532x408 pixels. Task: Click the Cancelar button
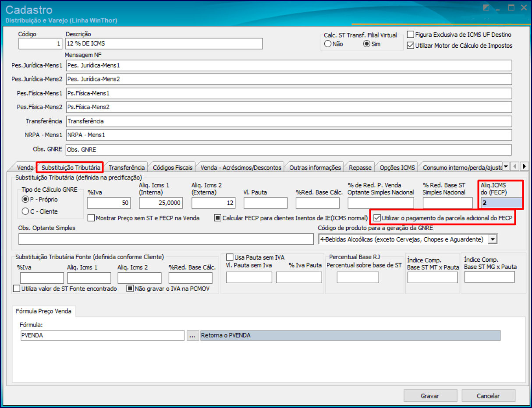pyautogui.click(x=488, y=396)
